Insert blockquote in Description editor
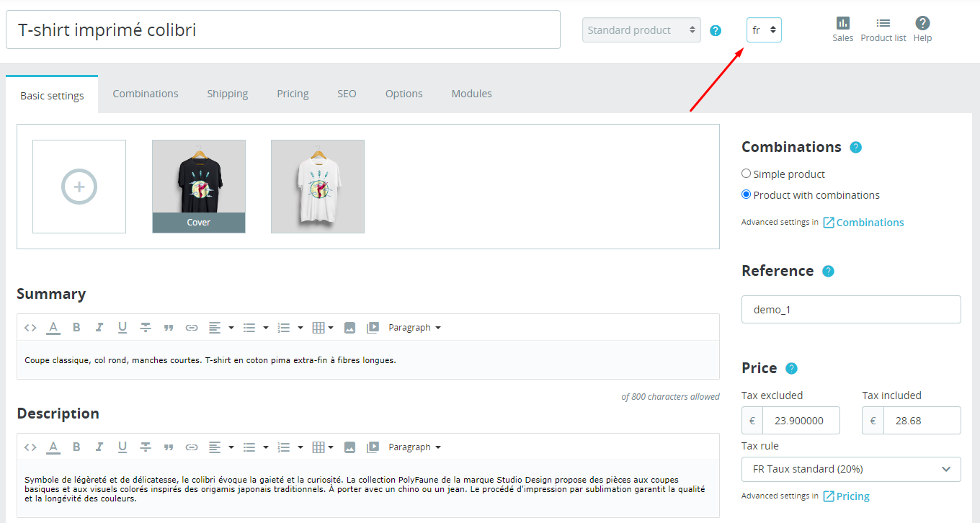This screenshot has height=523, width=980. 169,447
